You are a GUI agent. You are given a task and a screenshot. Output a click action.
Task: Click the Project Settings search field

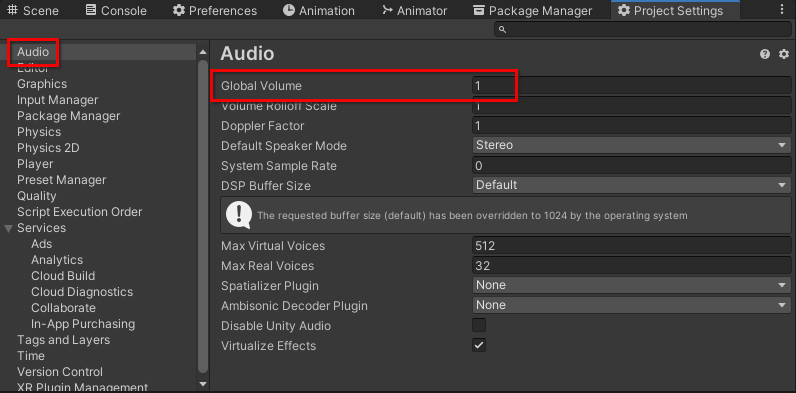click(642, 29)
